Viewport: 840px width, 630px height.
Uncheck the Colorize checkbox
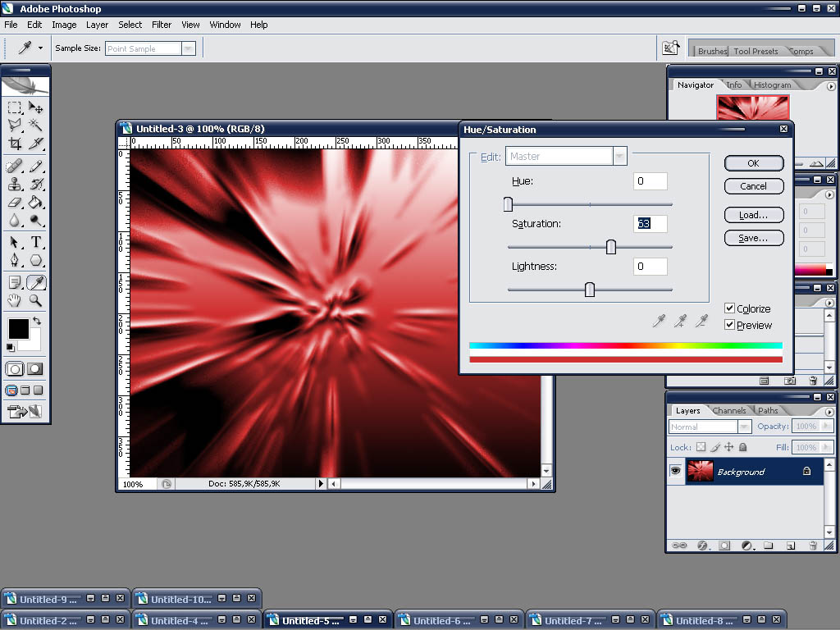[x=729, y=308]
